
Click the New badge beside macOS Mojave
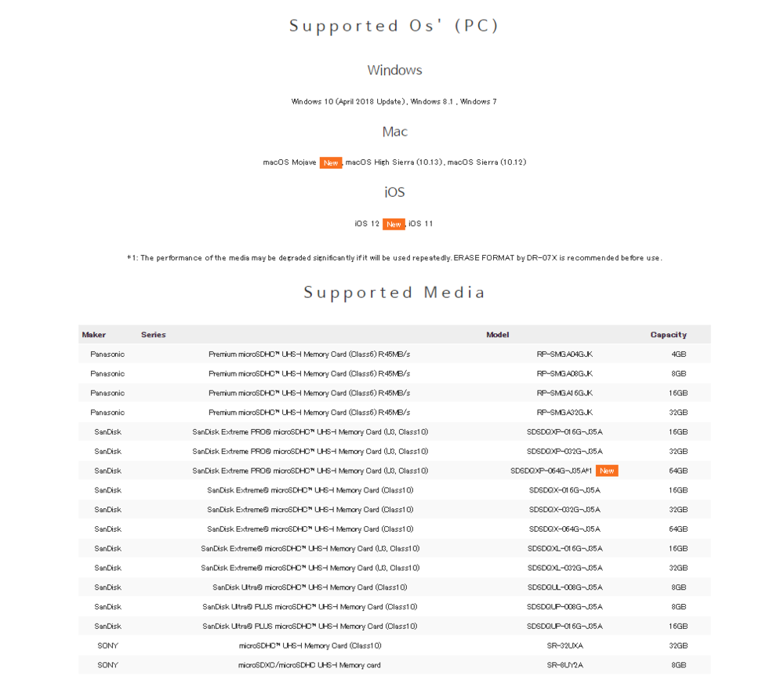coord(331,162)
